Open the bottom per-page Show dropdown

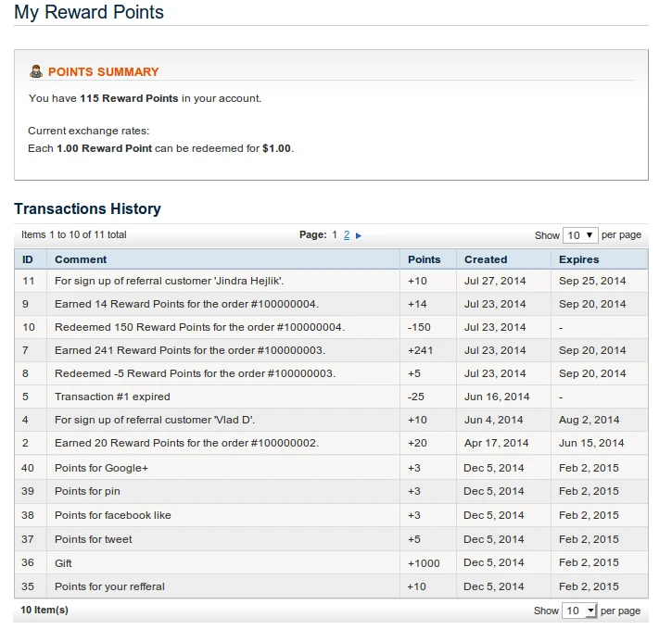coord(580,611)
